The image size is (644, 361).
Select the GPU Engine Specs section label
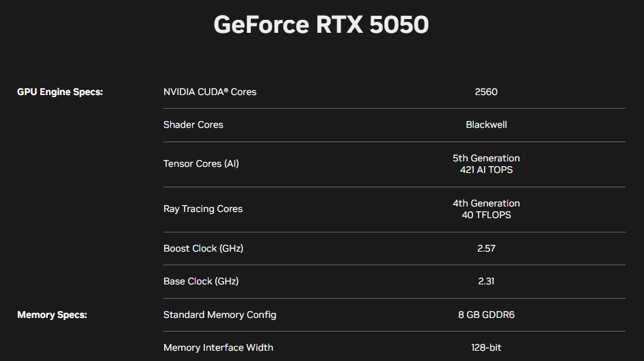60,92
